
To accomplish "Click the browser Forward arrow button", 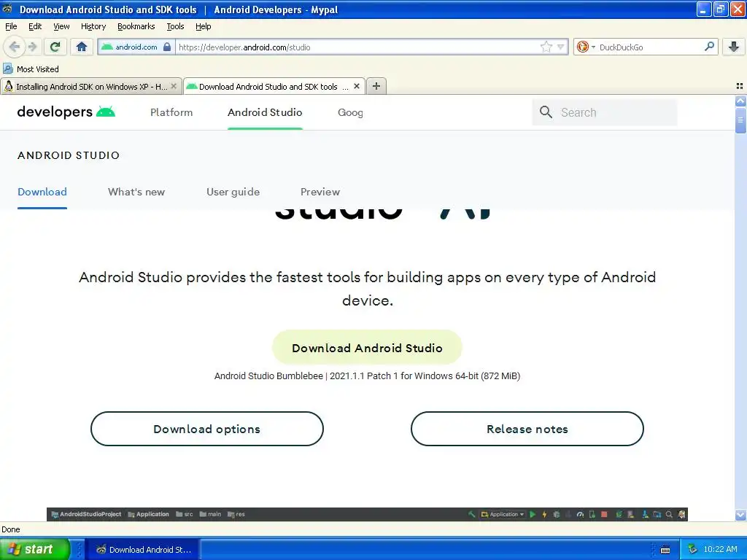I will coord(32,47).
